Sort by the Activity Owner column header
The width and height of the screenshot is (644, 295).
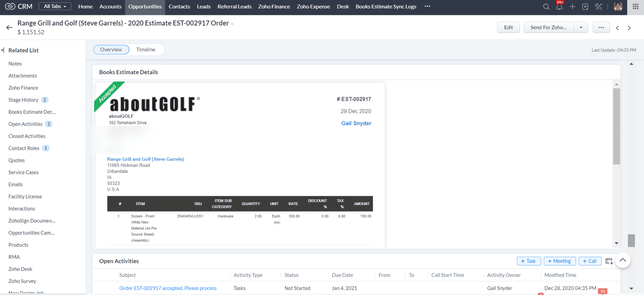pos(504,275)
